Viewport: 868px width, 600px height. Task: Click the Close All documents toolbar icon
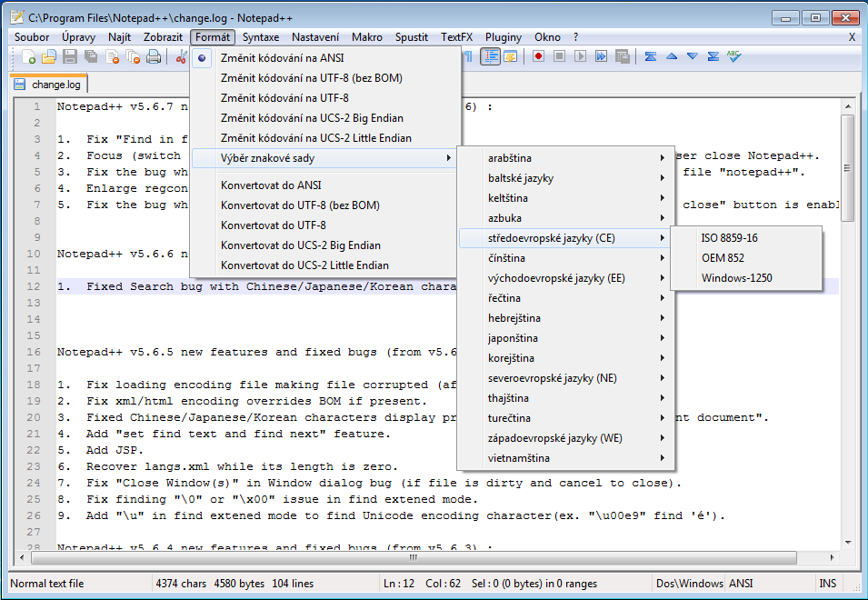coord(133,56)
